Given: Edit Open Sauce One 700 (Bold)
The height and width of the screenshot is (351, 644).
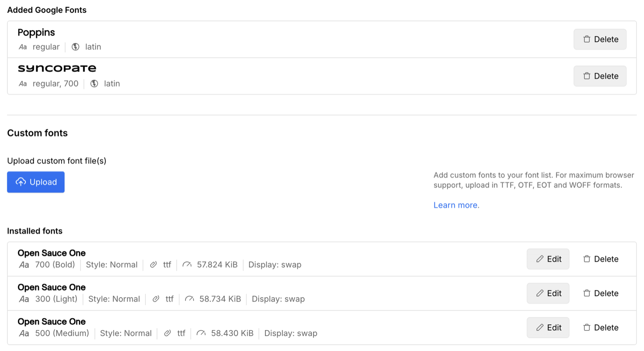Looking at the screenshot, I should point(548,259).
